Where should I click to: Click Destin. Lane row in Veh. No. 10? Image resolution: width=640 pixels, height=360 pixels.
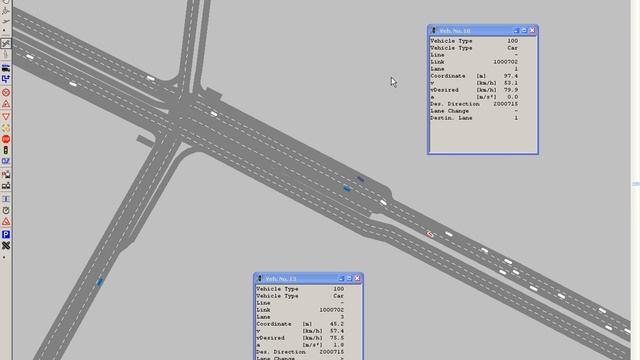pyautogui.click(x=474, y=118)
